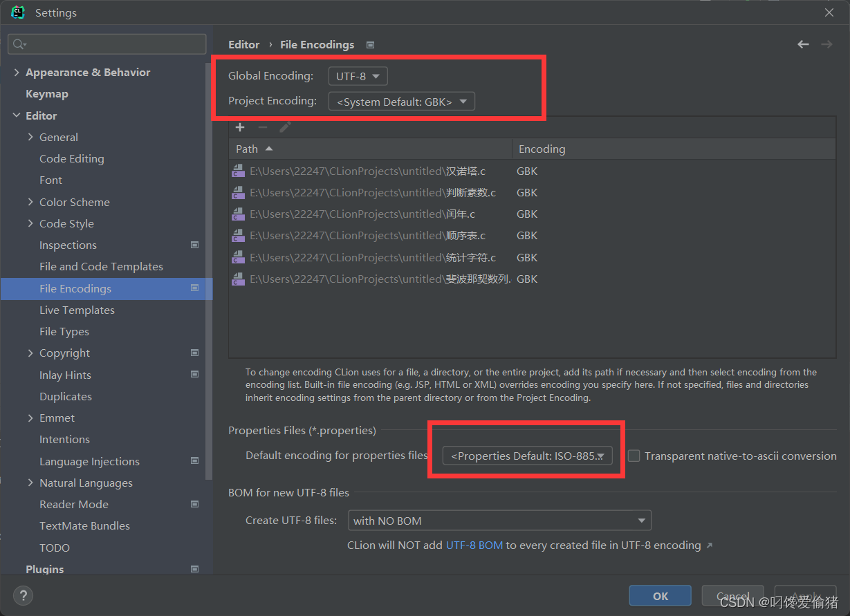Screen dimensions: 850x616
Task: Open the Duplicates settings page
Action: click(x=66, y=396)
